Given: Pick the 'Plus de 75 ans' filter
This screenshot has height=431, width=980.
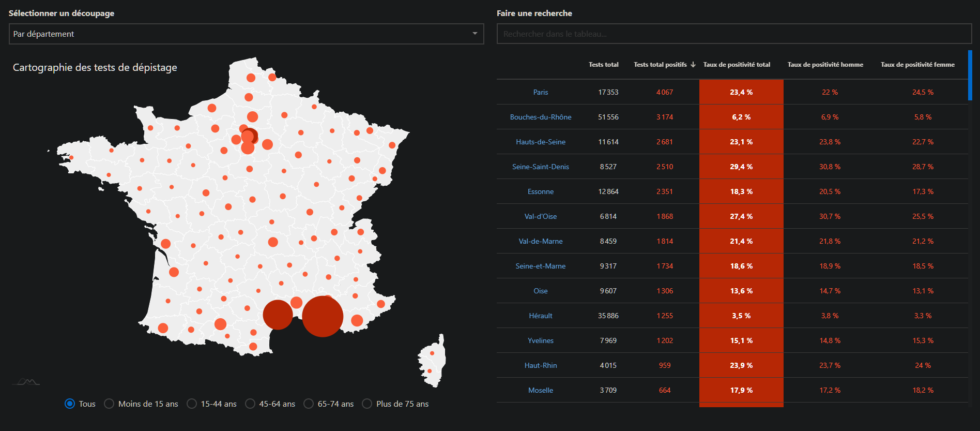Looking at the screenshot, I should tap(367, 404).
